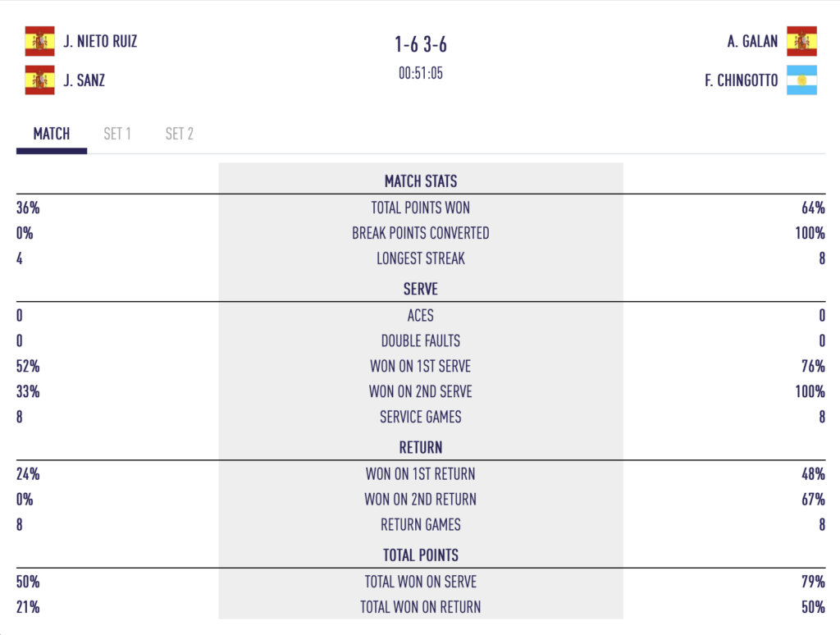Click the Argentina flag beside F. Chingotto

point(801,80)
